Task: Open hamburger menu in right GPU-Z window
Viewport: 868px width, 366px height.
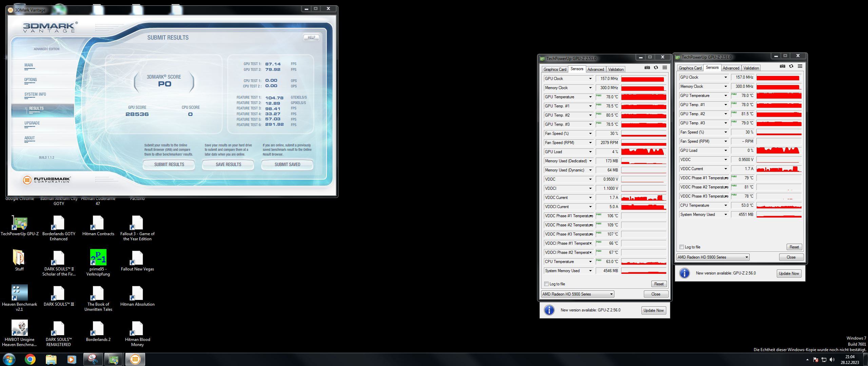Action: [x=800, y=66]
